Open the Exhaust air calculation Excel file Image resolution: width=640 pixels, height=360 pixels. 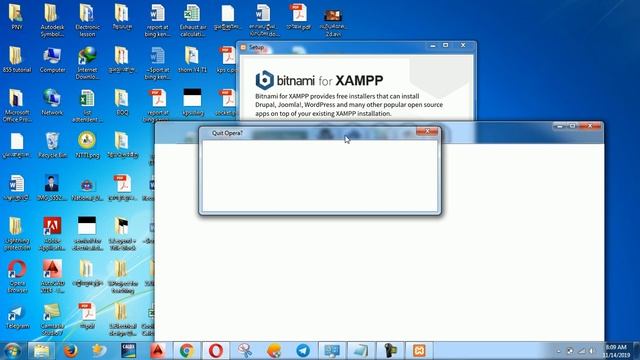click(x=193, y=20)
